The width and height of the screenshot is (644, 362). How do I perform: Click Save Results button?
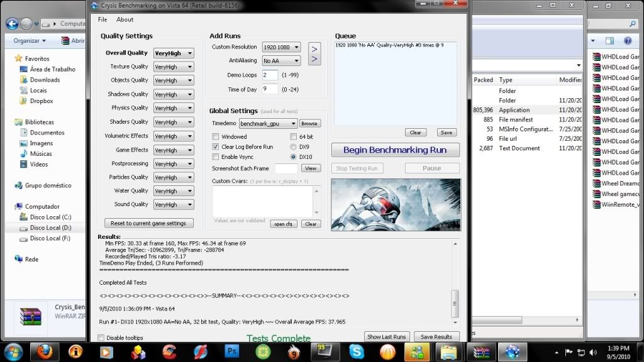(436, 337)
